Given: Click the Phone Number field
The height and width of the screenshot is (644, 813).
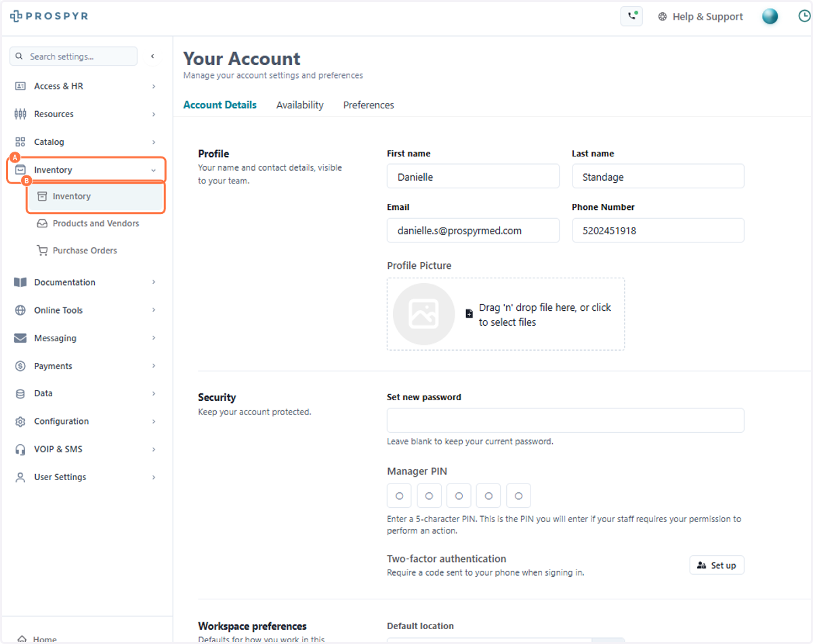Looking at the screenshot, I should (x=658, y=230).
